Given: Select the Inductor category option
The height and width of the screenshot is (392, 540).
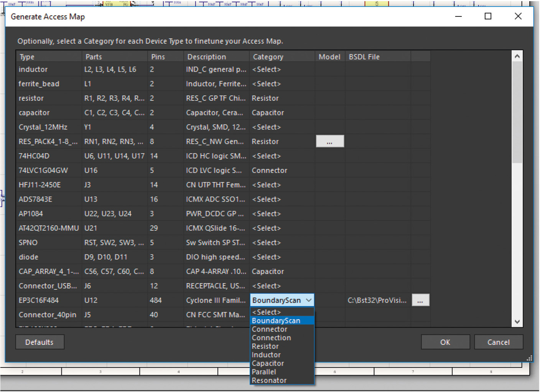Looking at the screenshot, I should click(266, 355).
